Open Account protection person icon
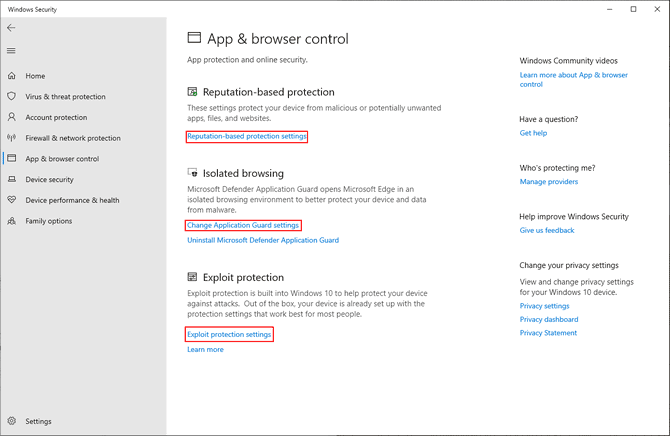Screen dimensions: 670x436 [12, 118]
